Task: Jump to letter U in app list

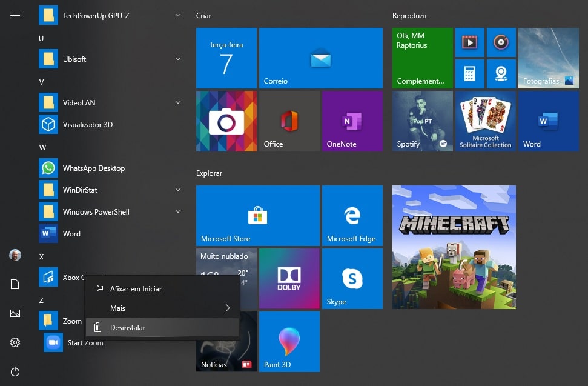Action: click(41, 38)
